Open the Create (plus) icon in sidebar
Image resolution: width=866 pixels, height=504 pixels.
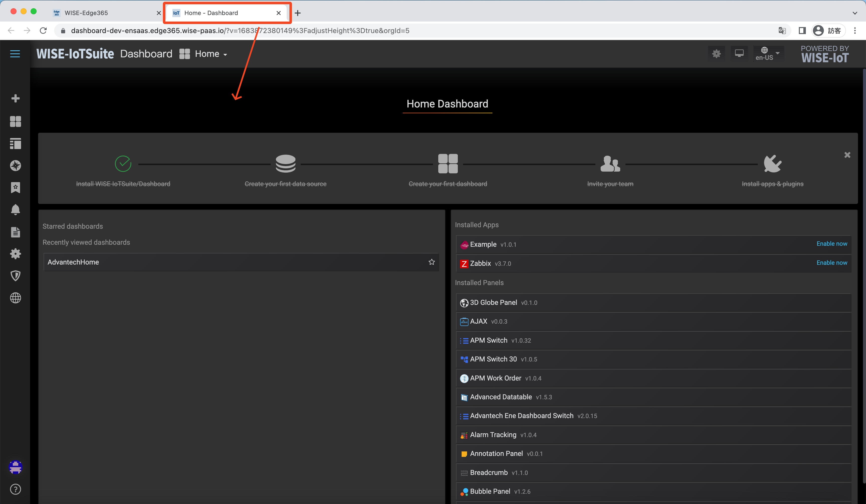click(16, 98)
